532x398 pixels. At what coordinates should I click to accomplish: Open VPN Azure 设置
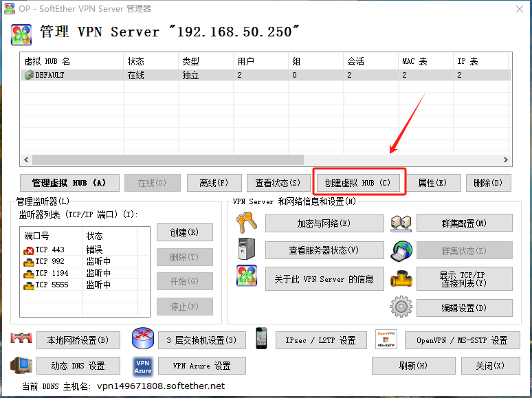click(202, 366)
